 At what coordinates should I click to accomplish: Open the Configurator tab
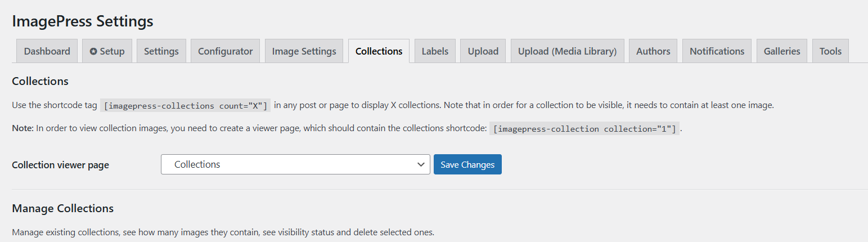[x=226, y=51]
